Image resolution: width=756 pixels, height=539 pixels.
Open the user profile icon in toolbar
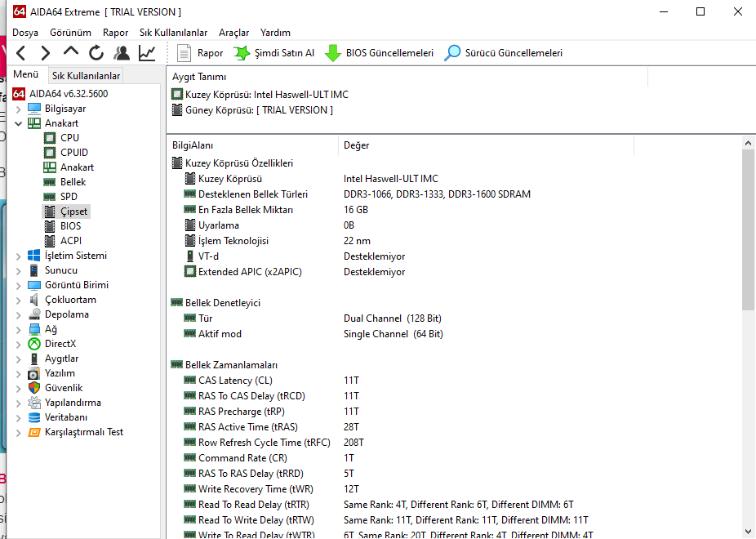pos(122,53)
